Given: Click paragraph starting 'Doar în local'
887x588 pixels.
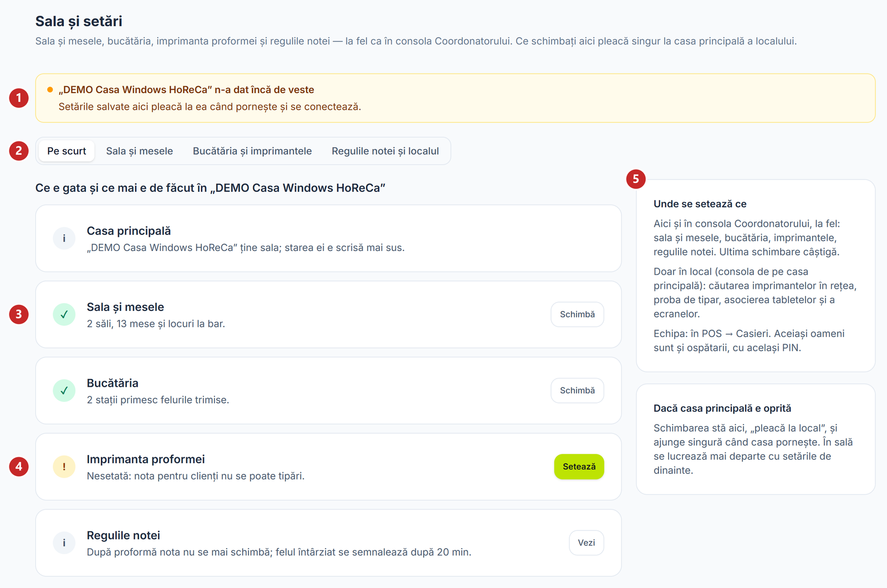Looking at the screenshot, I should [755, 293].
